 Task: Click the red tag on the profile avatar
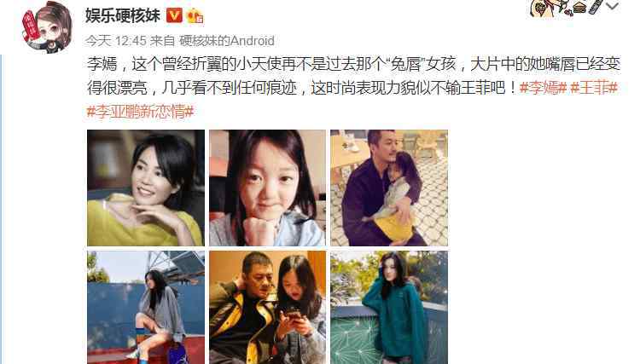point(32,27)
